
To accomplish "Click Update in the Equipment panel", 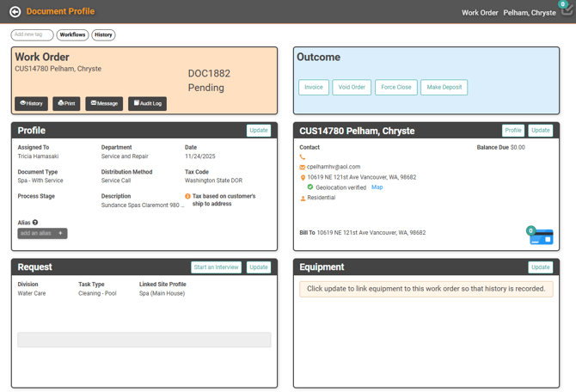I will 540,267.
